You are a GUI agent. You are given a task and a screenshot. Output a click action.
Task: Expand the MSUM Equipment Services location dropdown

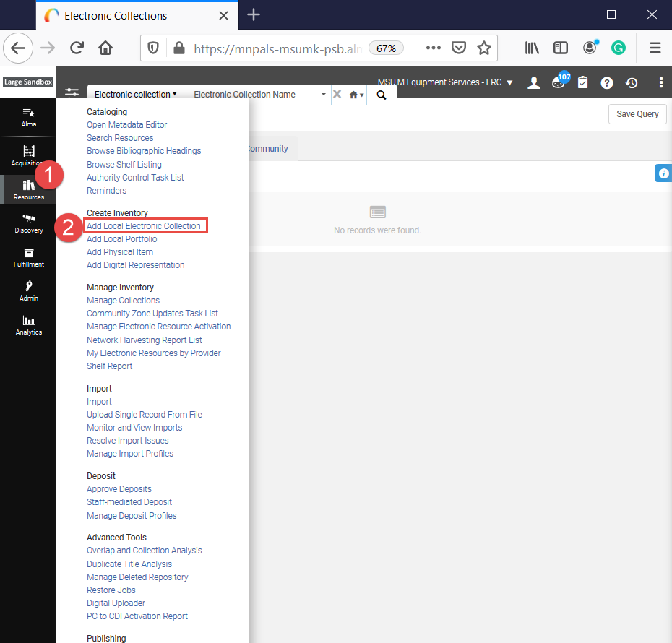point(445,82)
